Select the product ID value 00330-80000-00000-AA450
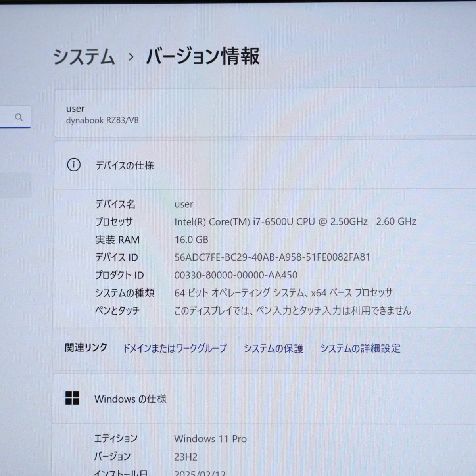Screen dimensions: 476x476 tap(236, 275)
